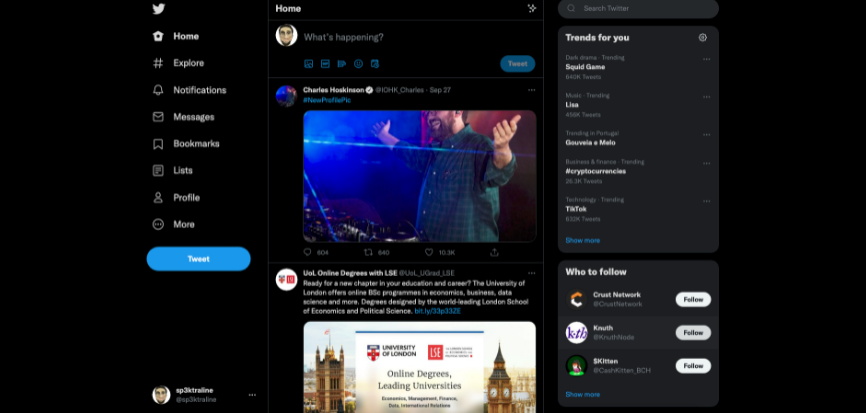Open Bookmarks in sidebar
This screenshot has width=866, height=413.
(186, 144)
